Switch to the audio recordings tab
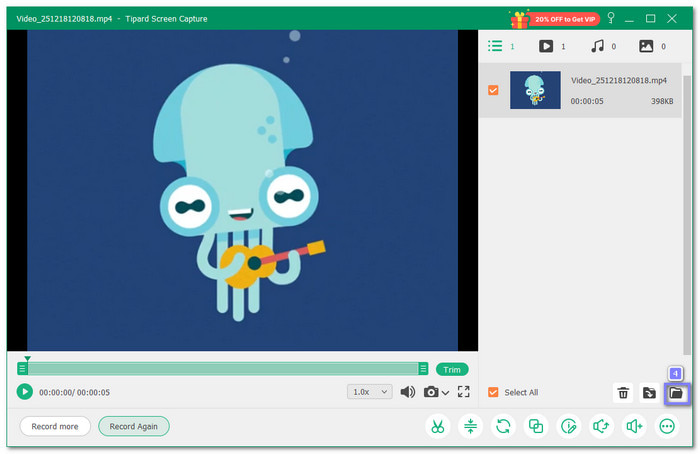The width and height of the screenshot is (700, 454). pyautogui.click(x=597, y=46)
